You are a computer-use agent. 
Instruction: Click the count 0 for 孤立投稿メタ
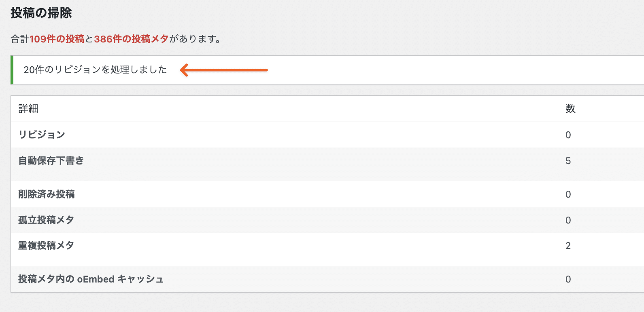[x=568, y=220]
